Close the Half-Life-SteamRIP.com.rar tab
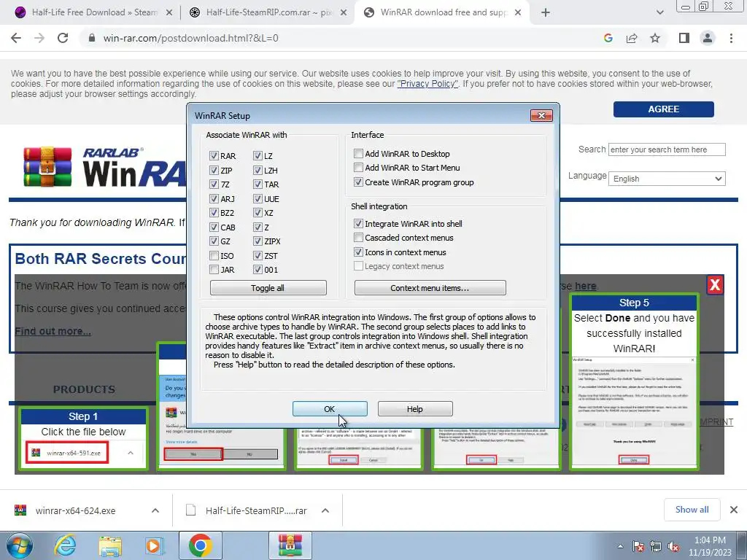 [344, 12]
